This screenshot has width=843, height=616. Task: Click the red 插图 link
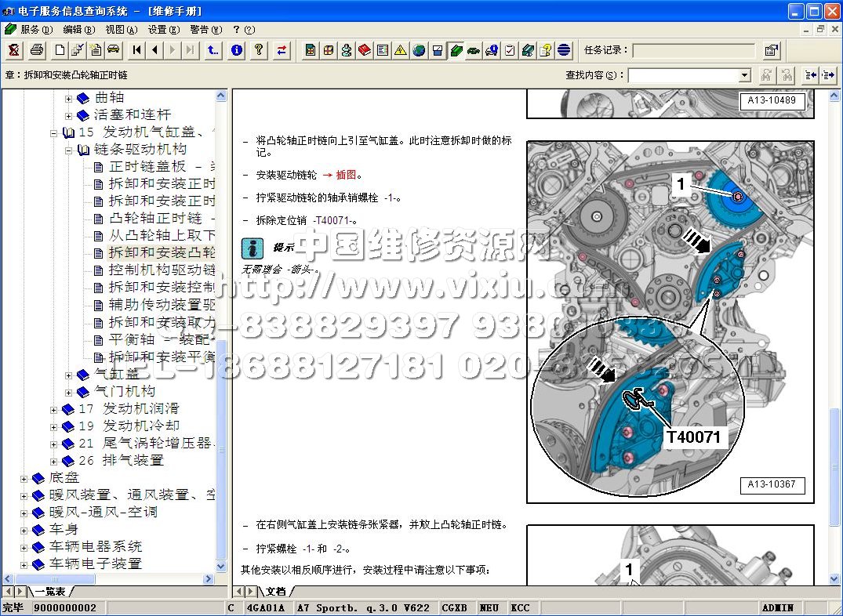(x=348, y=175)
